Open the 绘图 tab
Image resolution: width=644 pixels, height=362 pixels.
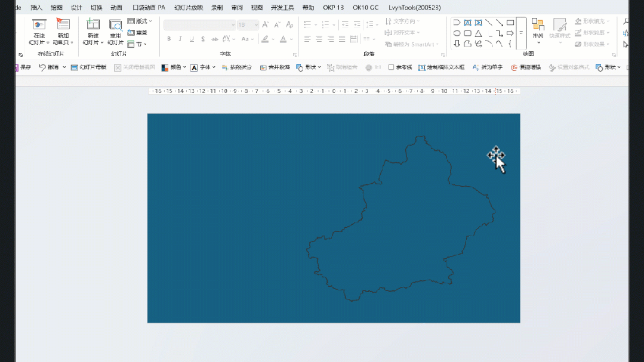pyautogui.click(x=56, y=7)
